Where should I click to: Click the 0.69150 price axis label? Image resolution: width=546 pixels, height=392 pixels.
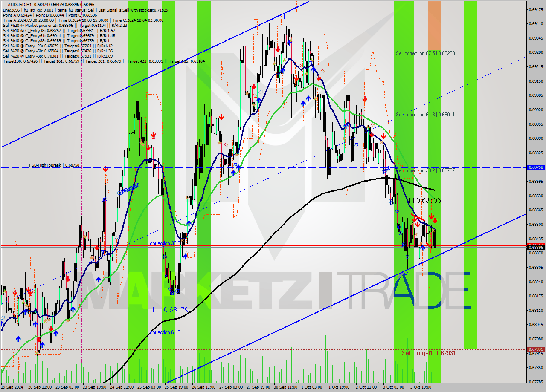(536, 81)
